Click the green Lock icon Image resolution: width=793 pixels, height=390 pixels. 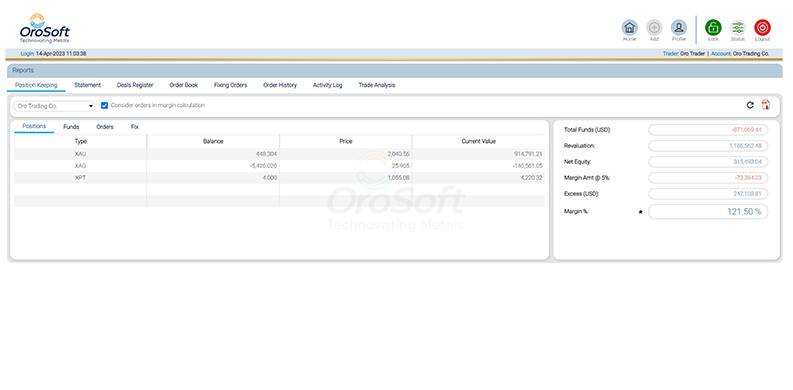(x=713, y=27)
